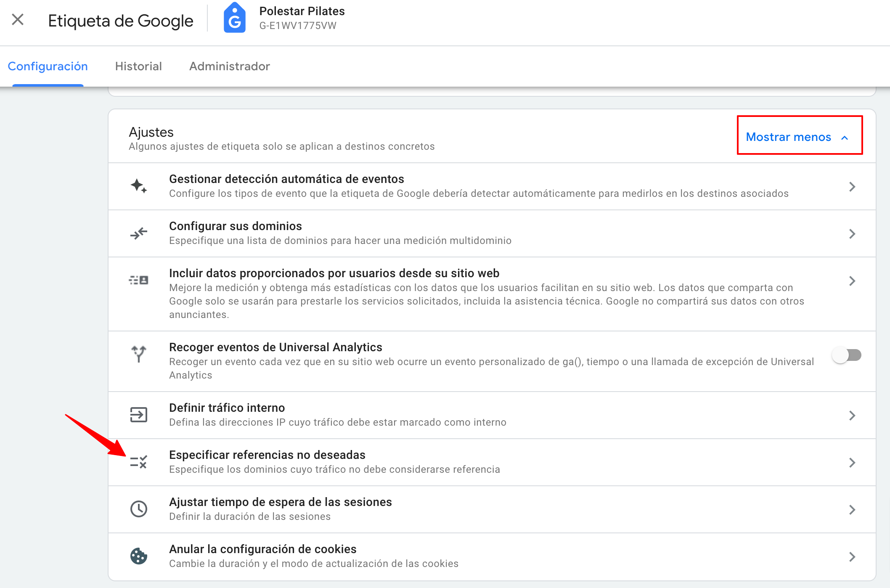This screenshot has height=588, width=890.
Task: Open chevron for Definir tráfico interno
Action: (x=852, y=416)
